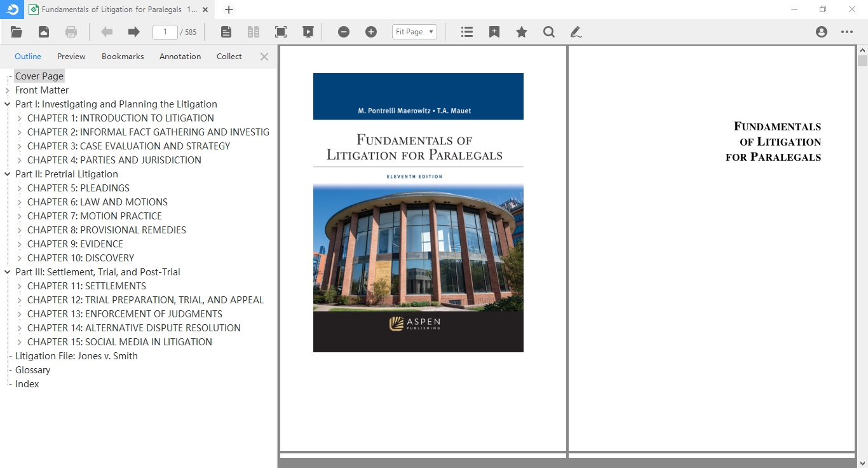
Task: Open CHAPTER 8: PROVISIONAL REMEDIES
Action: coord(107,230)
